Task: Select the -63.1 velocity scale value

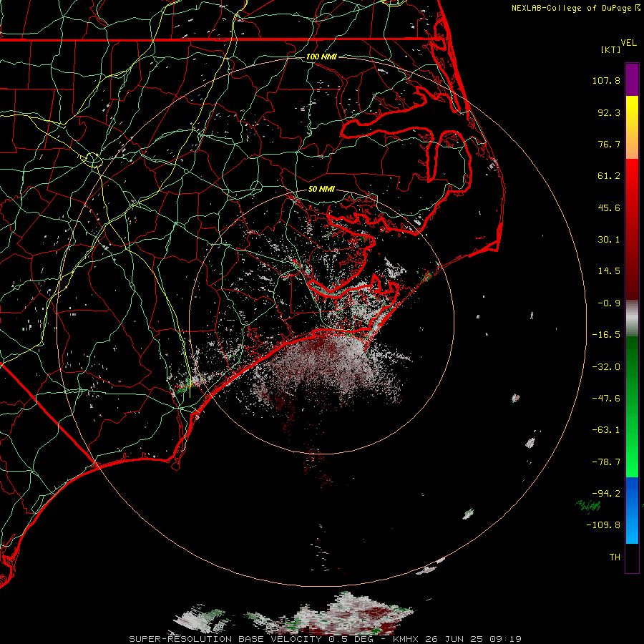Action: tap(606, 430)
